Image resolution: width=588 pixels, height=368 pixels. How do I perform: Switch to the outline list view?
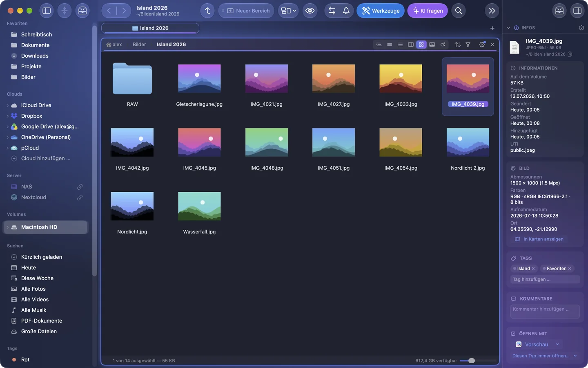pos(379,45)
